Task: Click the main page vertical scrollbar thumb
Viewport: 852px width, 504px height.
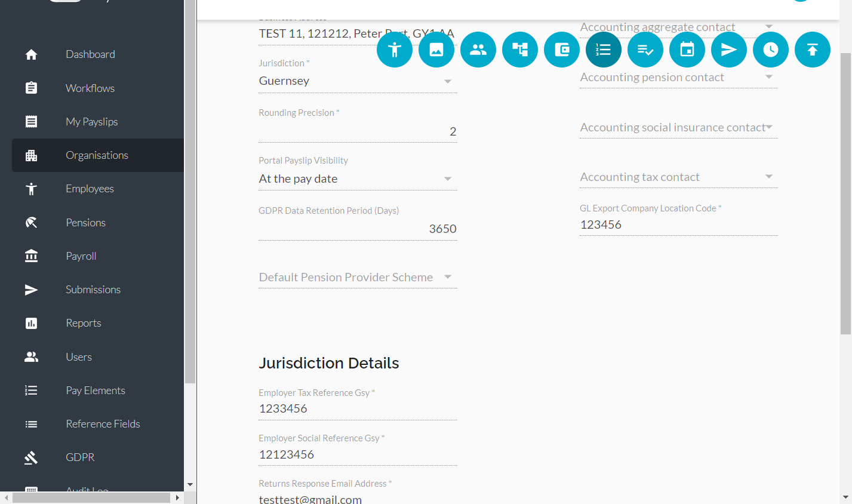Action: [x=845, y=193]
